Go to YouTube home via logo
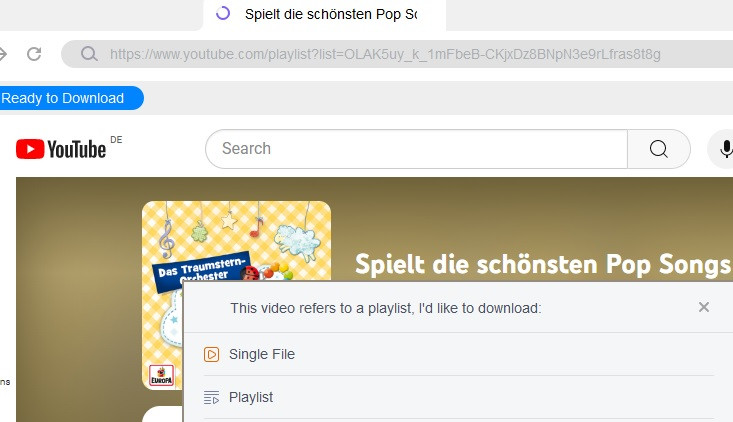 pyautogui.click(x=61, y=149)
